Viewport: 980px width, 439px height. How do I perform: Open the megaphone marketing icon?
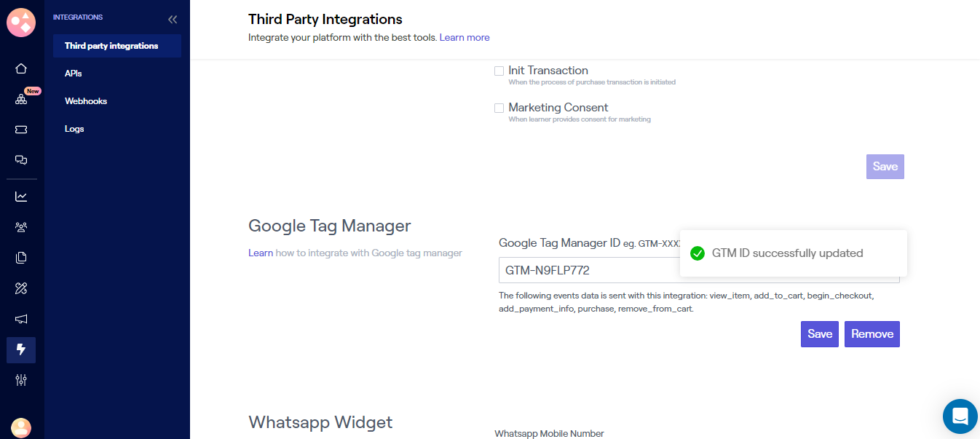[21, 319]
